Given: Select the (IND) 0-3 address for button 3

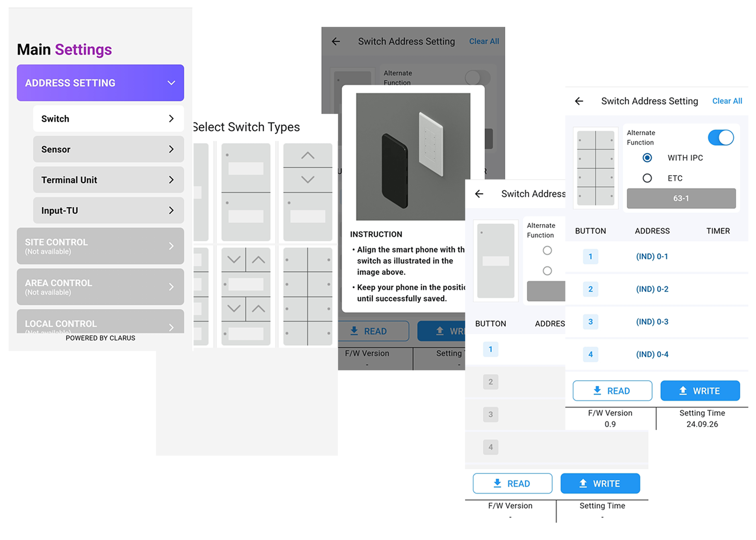Looking at the screenshot, I should (x=652, y=322).
